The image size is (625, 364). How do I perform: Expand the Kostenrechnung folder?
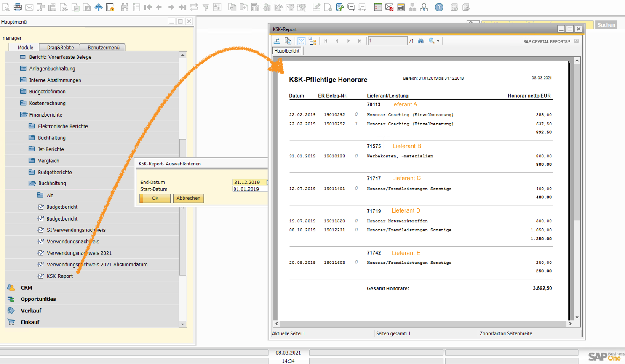pos(47,103)
